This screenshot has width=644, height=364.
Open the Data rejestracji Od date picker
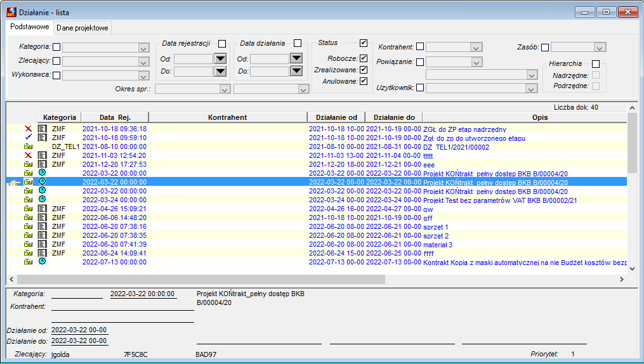coord(221,59)
